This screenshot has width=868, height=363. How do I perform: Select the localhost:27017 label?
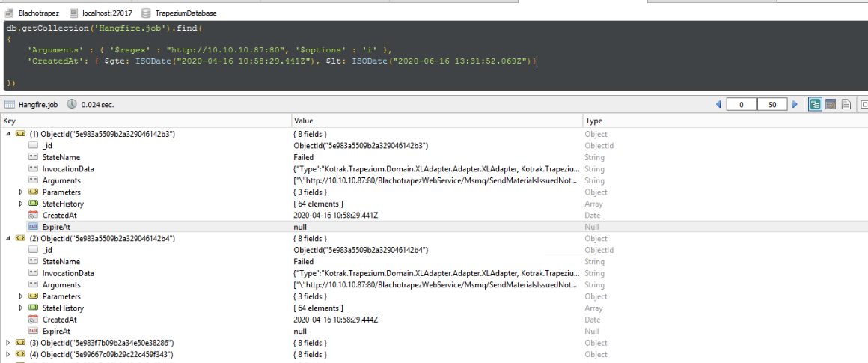pyautogui.click(x=106, y=13)
